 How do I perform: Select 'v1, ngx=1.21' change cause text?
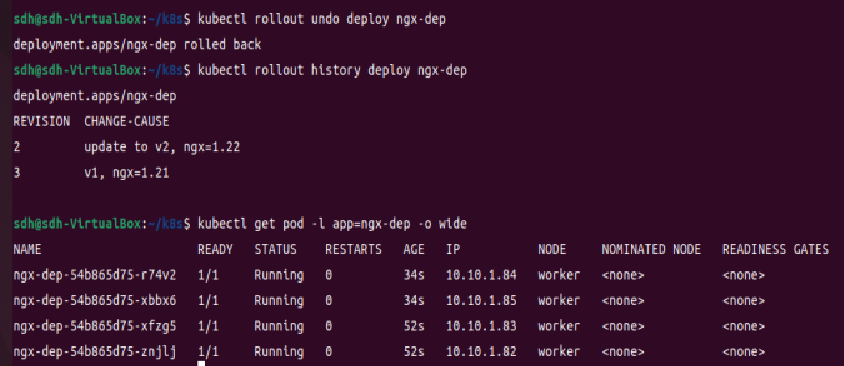pyautogui.click(x=126, y=173)
